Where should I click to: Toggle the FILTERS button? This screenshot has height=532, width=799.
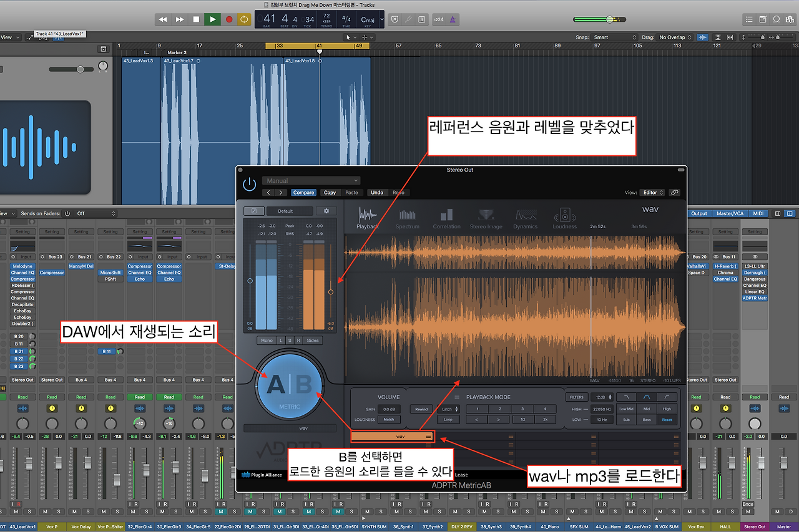click(576, 397)
